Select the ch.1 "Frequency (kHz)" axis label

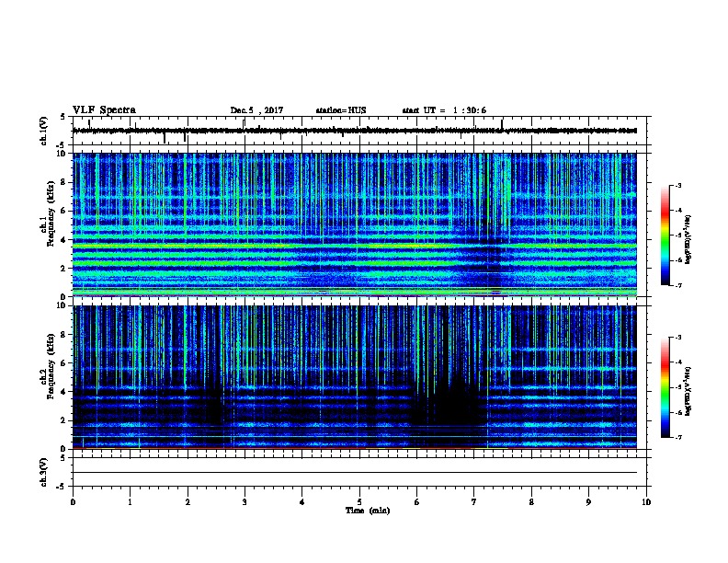(51, 214)
